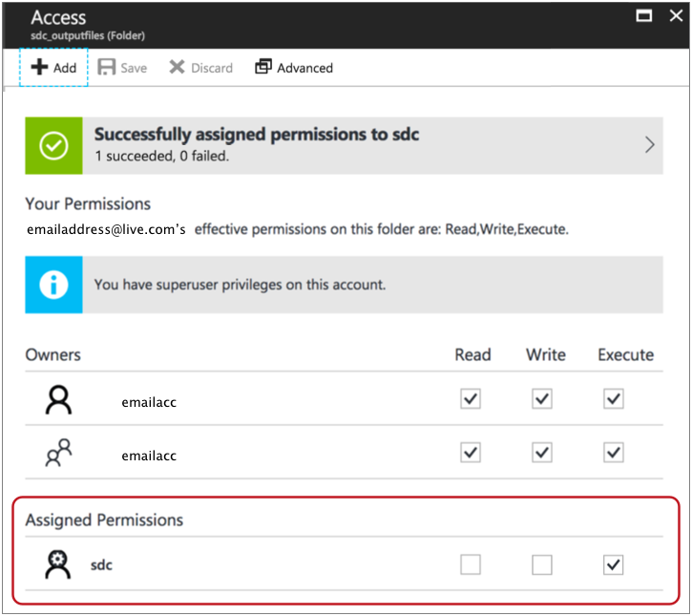The height and width of the screenshot is (616, 692).
Task: Enable Write permission for sdc
Action: tap(542, 565)
